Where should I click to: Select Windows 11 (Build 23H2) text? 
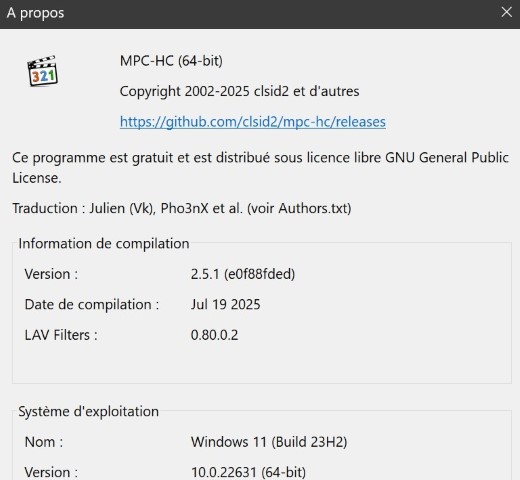tap(269, 442)
